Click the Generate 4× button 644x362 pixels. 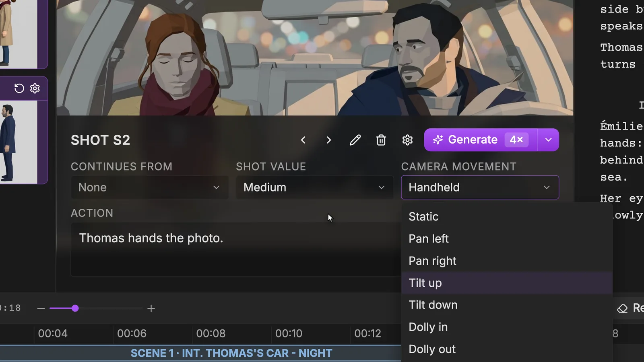point(481,140)
